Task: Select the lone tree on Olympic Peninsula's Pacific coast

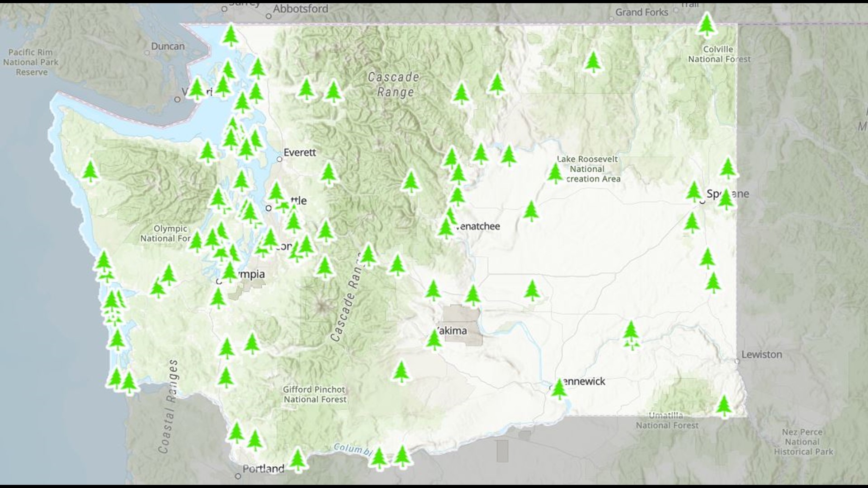Action: pyautogui.click(x=90, y=171)
